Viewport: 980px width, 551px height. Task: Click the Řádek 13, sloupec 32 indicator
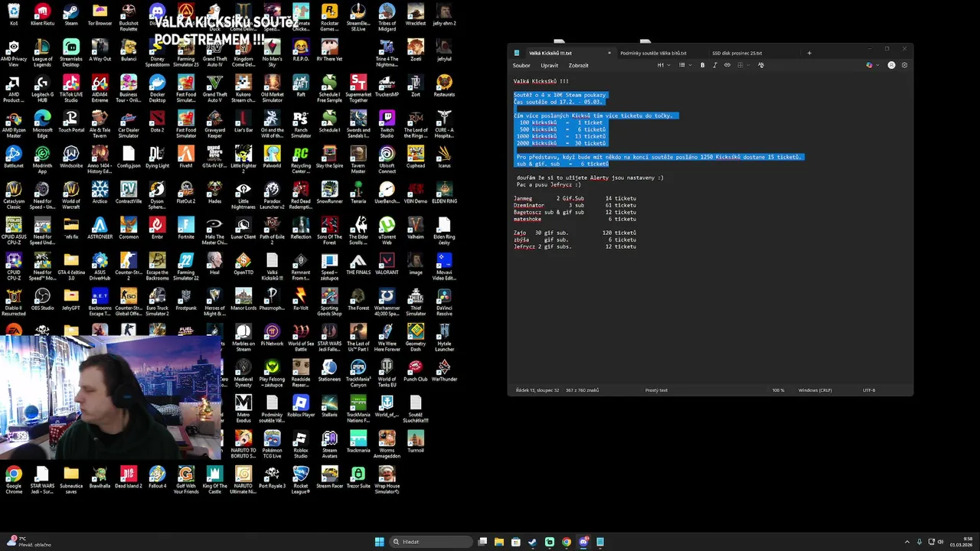click(537, 390)
